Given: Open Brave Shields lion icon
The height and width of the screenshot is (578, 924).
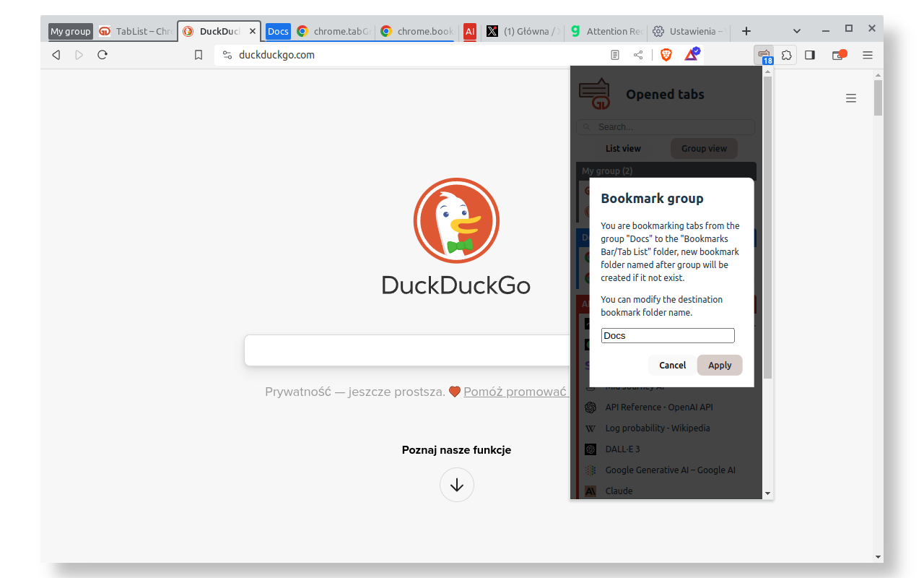Looking at the screenshot, I should pyautogui.click(x=666, y=55).
